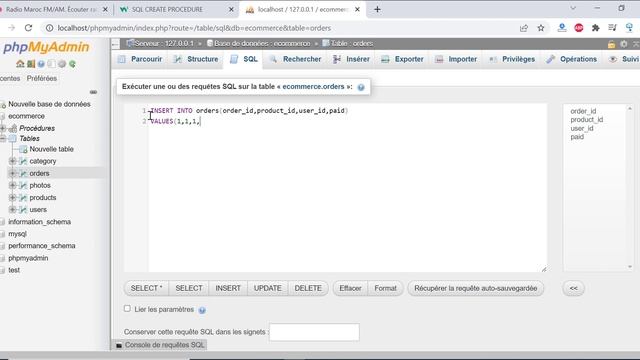640x360 pixels.
Task: Click help icon beside Lier les paramètres
Action: 202,310
